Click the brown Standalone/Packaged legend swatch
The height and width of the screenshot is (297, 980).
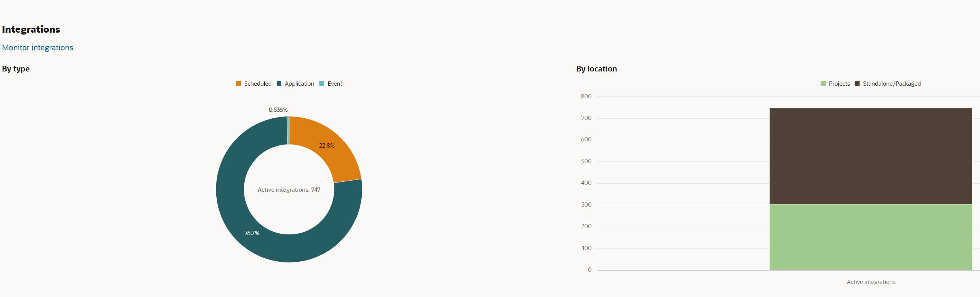coord(857,83)
